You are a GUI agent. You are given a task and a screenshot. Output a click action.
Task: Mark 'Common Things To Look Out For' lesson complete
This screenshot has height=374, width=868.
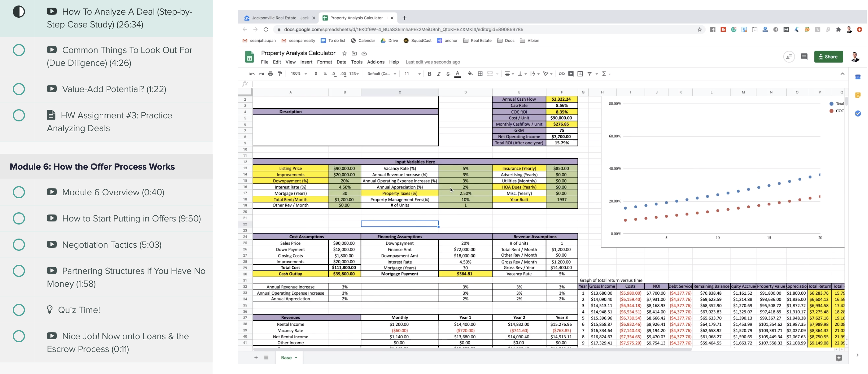coord(19,50)
